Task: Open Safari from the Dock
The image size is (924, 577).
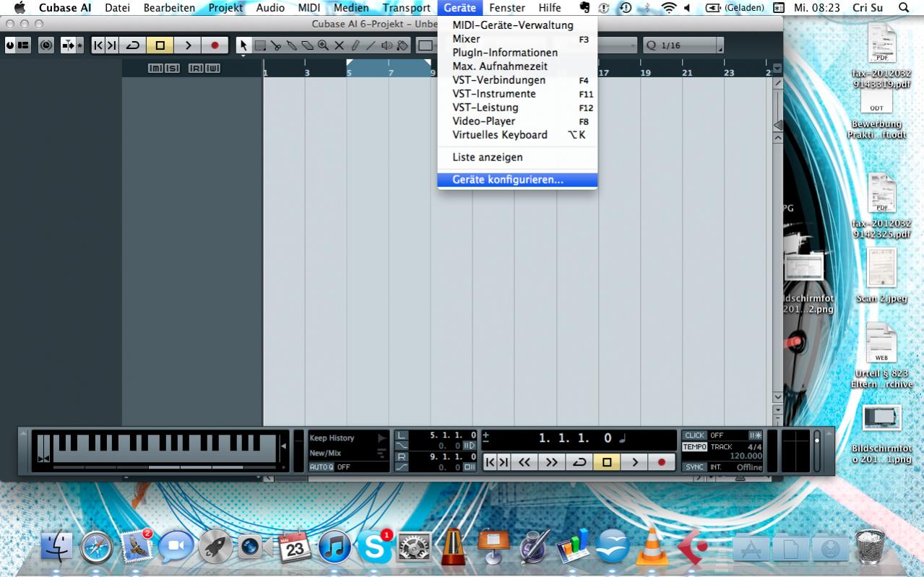Action: (96, 547)
